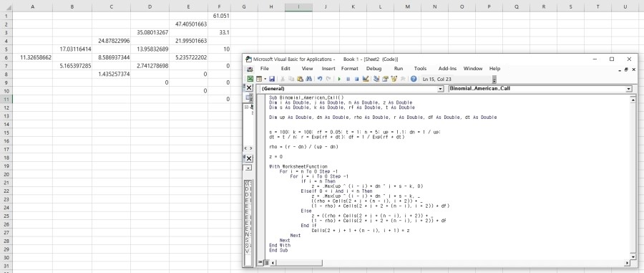
Task: Click the Paste clipboard icon
Action: click(301, 79)
